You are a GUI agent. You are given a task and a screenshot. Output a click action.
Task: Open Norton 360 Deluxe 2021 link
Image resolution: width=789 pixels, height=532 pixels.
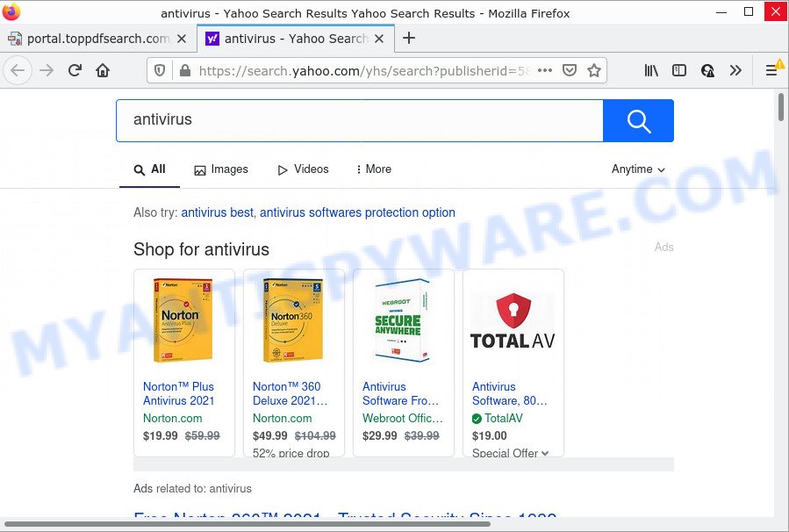[x=290, y=393]
